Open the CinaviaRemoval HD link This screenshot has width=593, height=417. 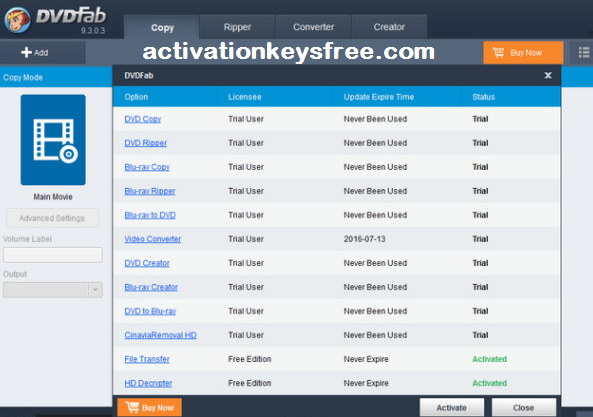[160, 335]
